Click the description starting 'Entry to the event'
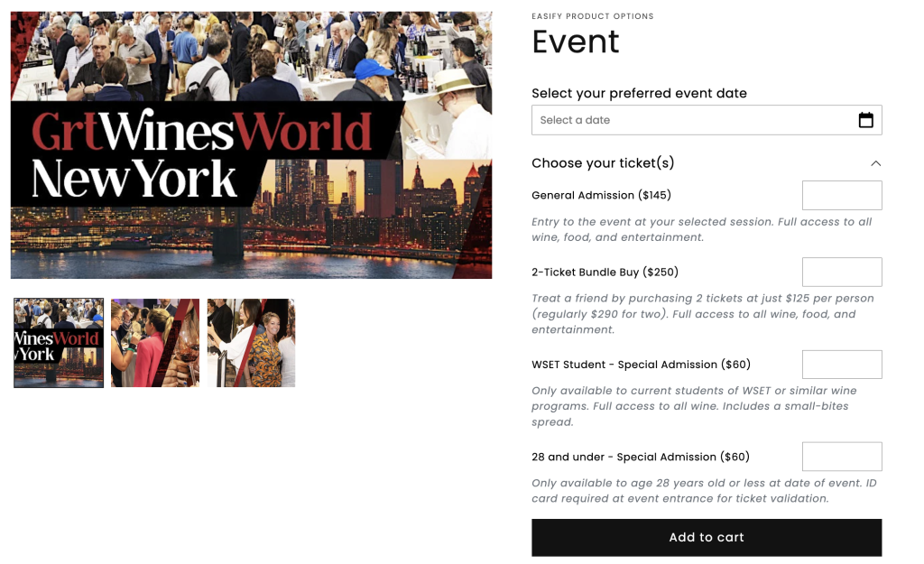 tap(701, 229)
